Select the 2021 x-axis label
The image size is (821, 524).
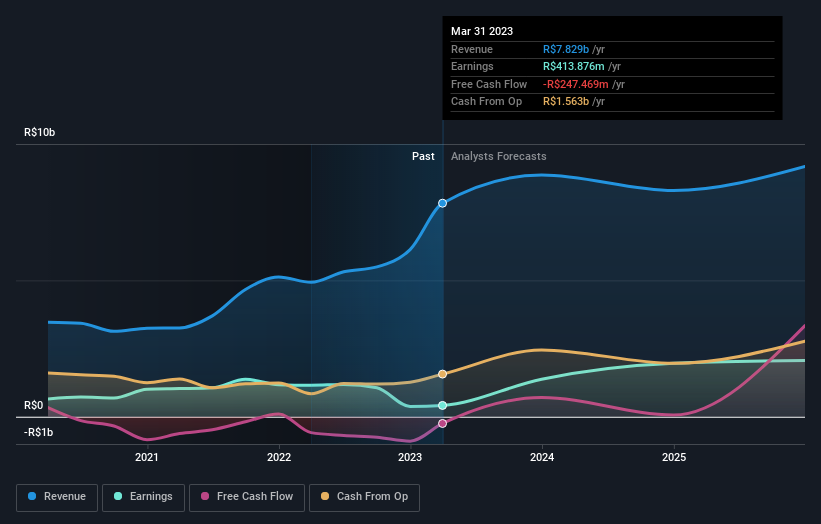[x=147, y=457]
